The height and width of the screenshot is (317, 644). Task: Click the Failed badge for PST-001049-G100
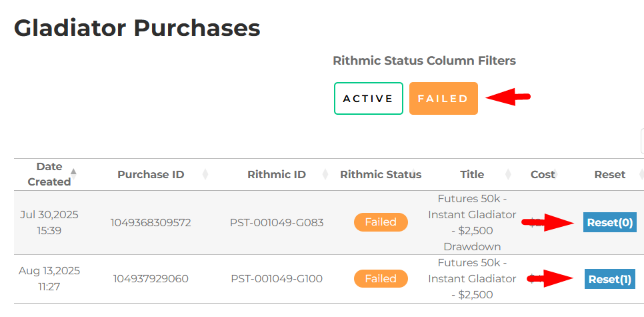pyautogui.click(x=381, y=278)
